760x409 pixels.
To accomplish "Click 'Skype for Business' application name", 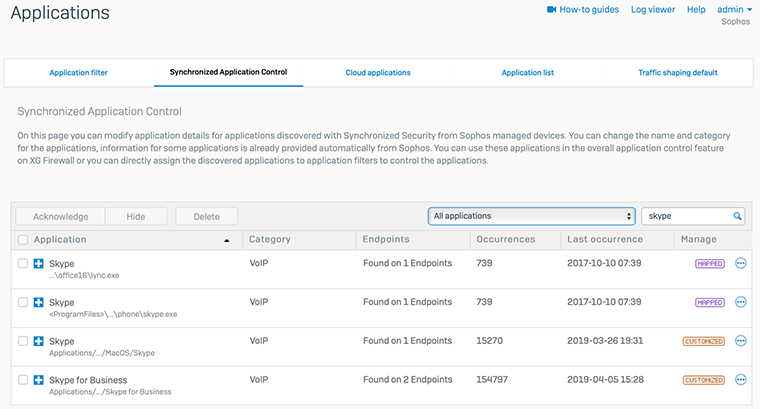I will [x=88, y=380].
